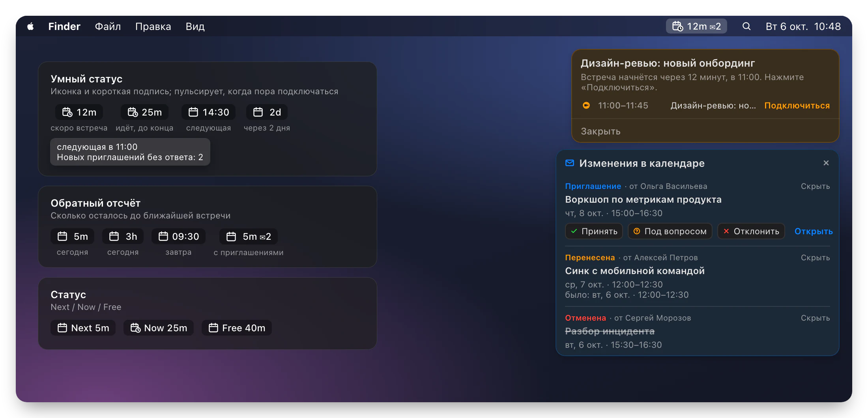Choose the 5m countdown chip with invitations badge
The image size is (868, 418).
(x=249, y=237)
